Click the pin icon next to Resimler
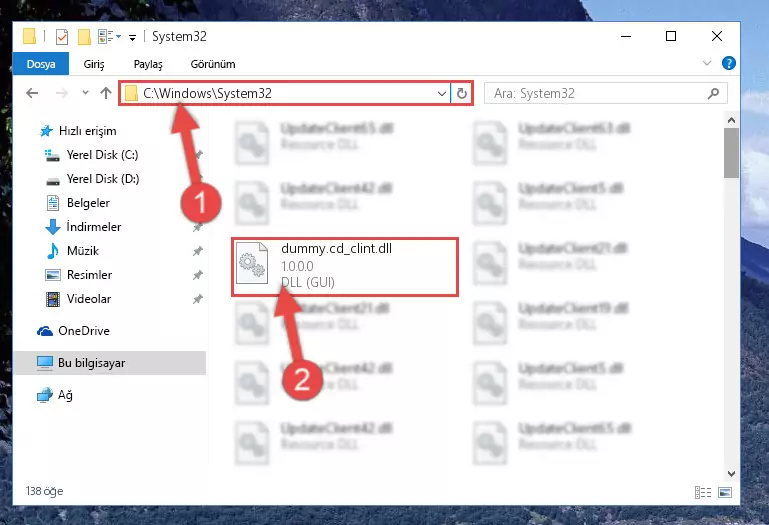 tap(197, 275)
